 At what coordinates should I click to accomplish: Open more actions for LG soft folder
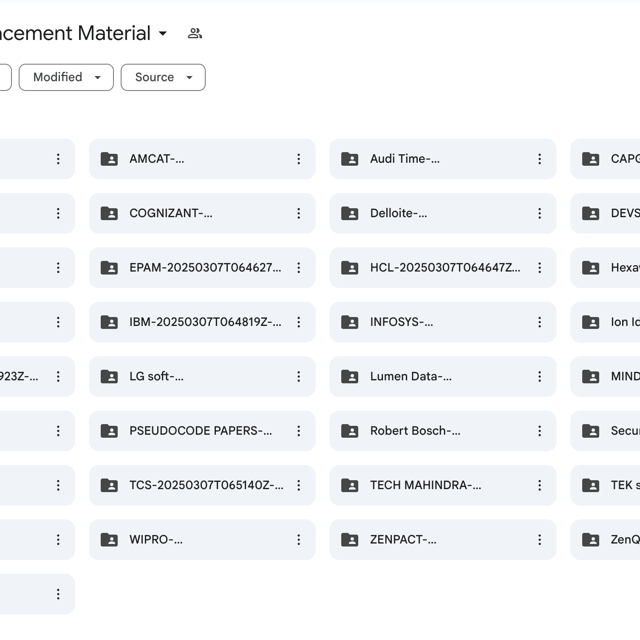(x=299, y=376)
